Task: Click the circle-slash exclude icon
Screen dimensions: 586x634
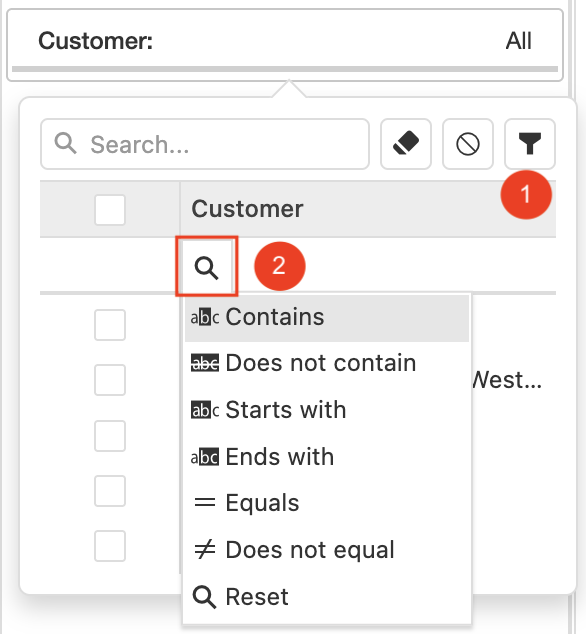Action: point(468,144)
